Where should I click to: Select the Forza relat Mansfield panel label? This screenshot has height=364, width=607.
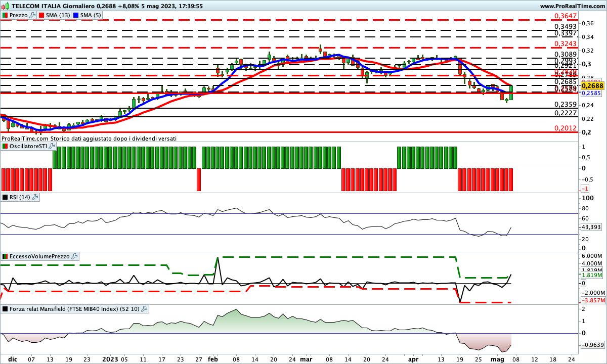pyautogui.click(x=74, y=309)
